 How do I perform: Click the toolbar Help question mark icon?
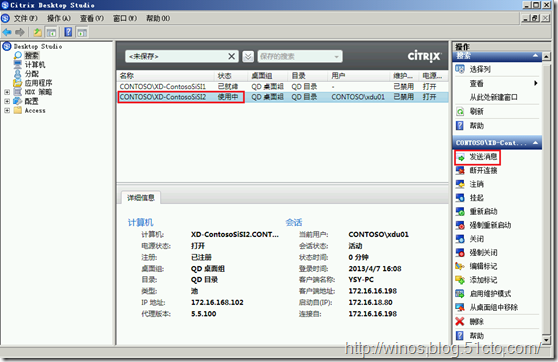coord(68,32)
